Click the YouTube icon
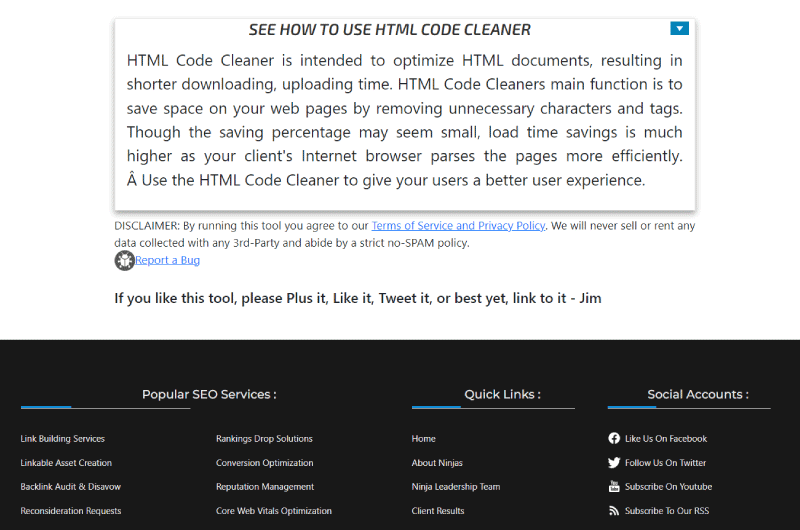 [614, 487]
